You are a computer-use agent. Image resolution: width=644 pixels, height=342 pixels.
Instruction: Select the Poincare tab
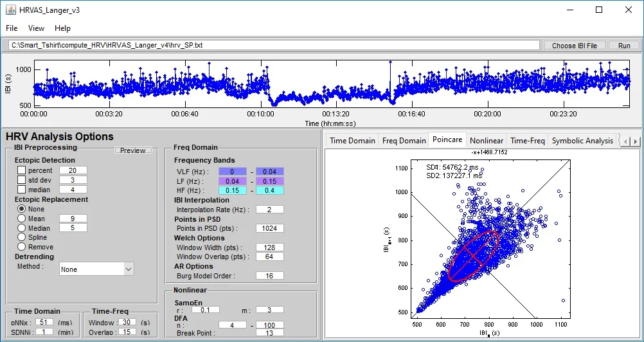tap(447, 139)
